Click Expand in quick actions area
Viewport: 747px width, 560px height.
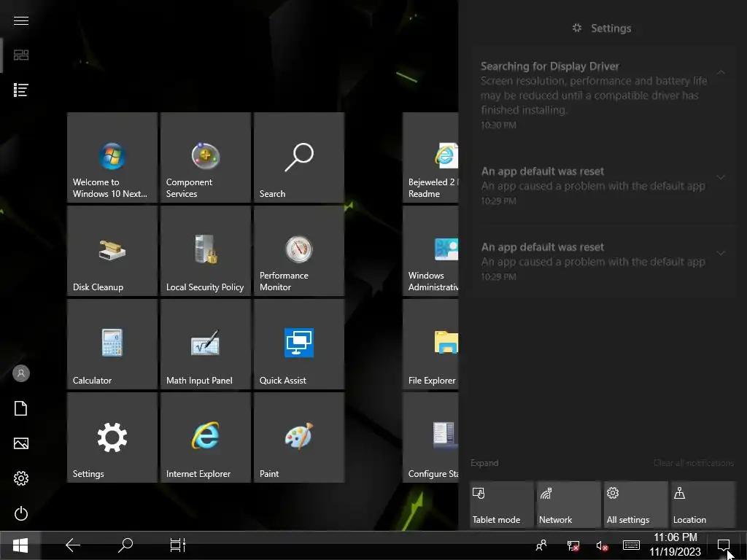pos(484,463)
